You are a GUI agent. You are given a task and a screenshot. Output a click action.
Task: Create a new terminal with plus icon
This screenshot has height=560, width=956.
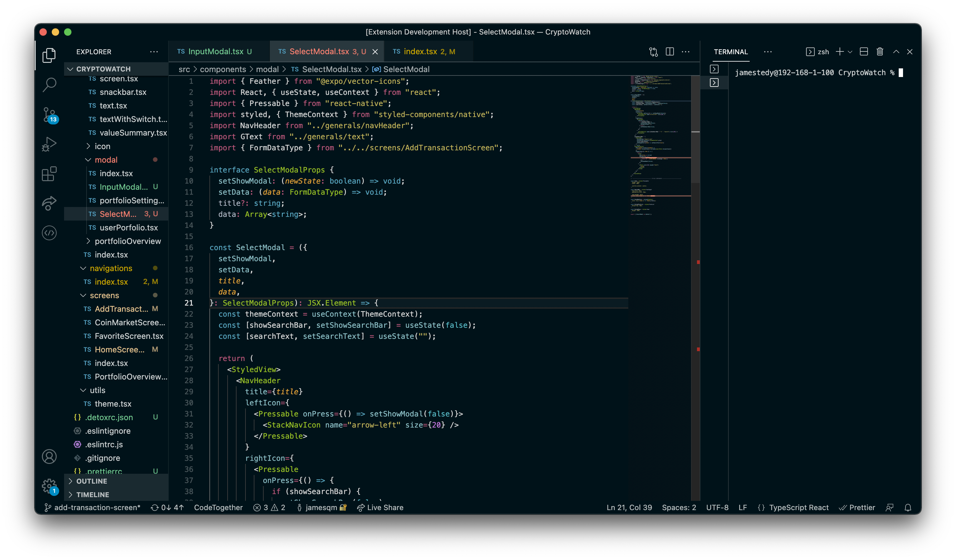click(839, 52)
